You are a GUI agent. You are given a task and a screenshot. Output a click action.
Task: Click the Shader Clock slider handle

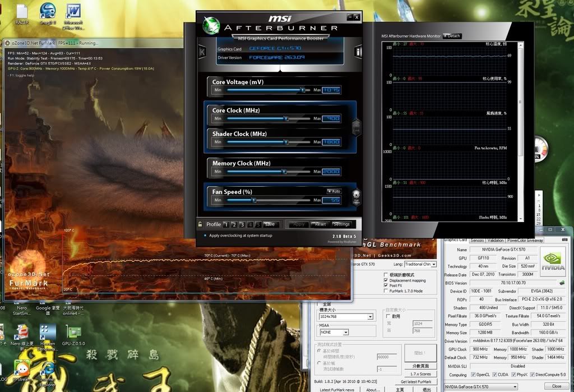point(286,142)
